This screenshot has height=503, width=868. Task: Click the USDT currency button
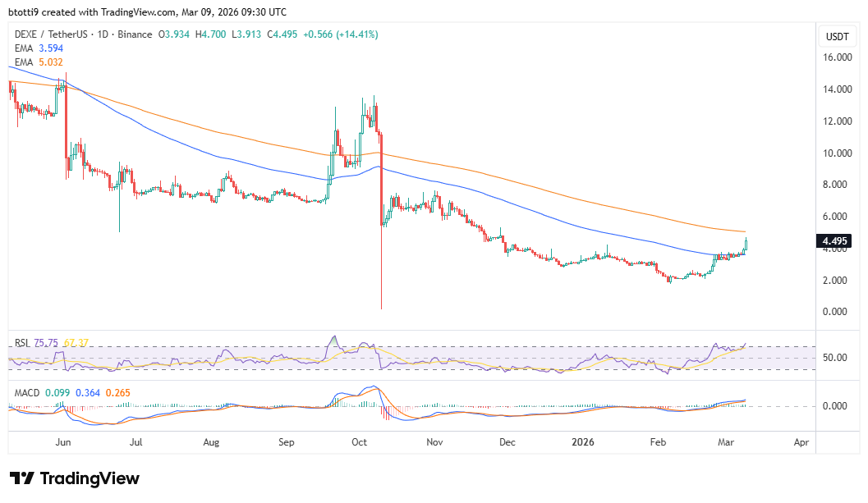click(838, 35)
